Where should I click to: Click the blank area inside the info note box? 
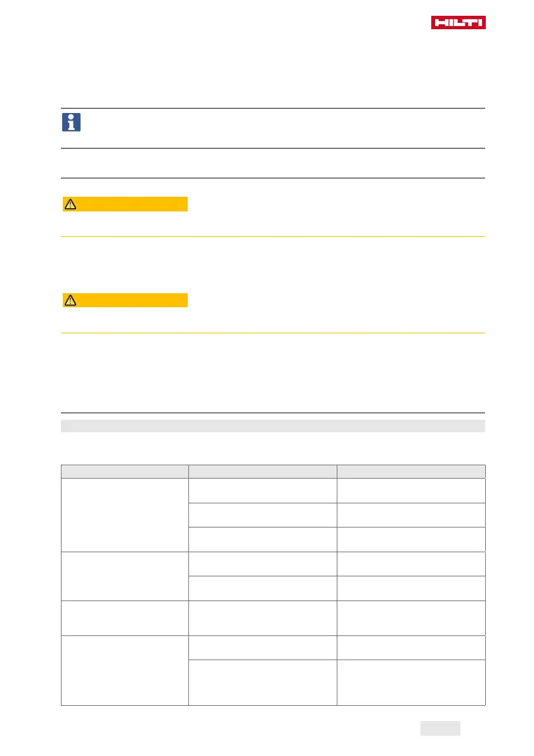point(284,128)
